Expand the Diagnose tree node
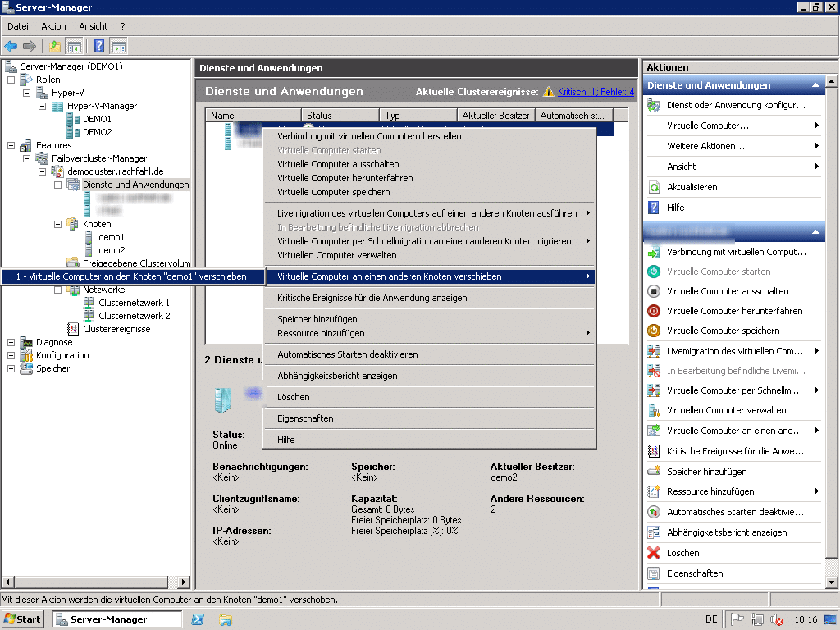Image resolution: width=840 pixels, height=630 pixels. tap(11, 342)
